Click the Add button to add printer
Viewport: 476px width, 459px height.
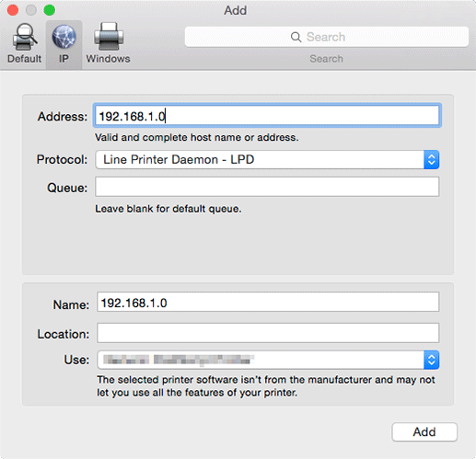[424, 432]
